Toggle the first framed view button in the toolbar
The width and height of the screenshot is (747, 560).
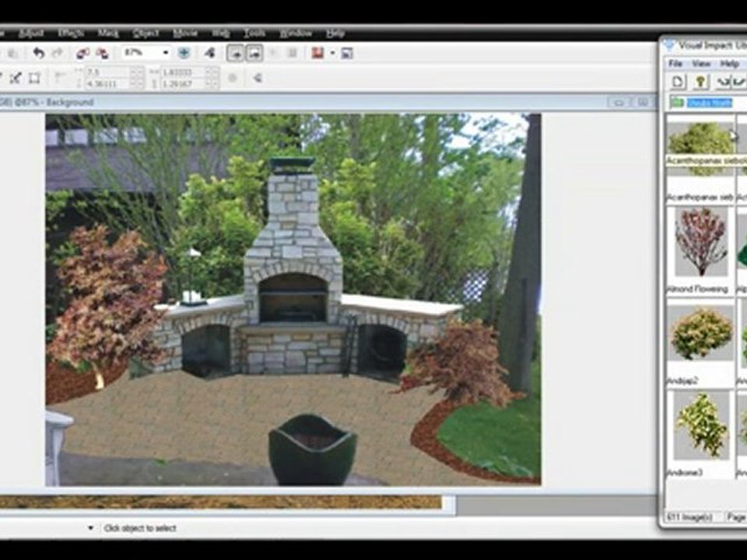click(x=235, y=53)
